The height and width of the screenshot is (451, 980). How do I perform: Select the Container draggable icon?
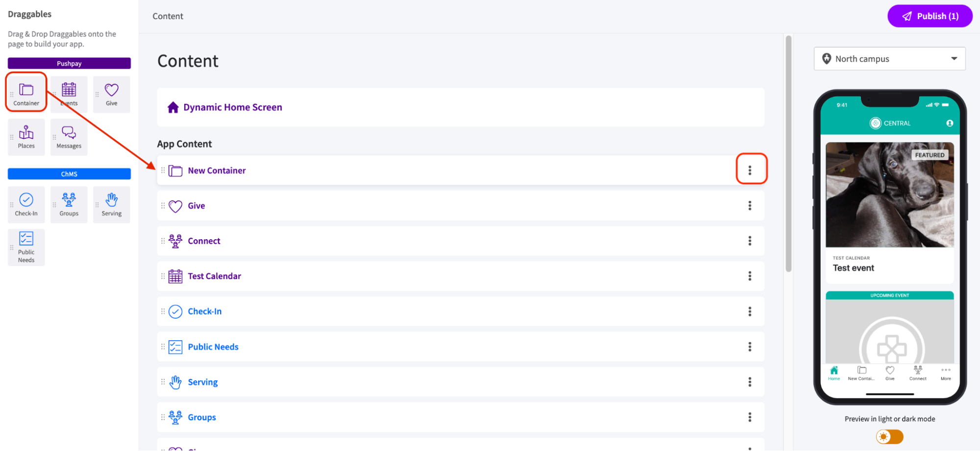[x=26, y=93]
